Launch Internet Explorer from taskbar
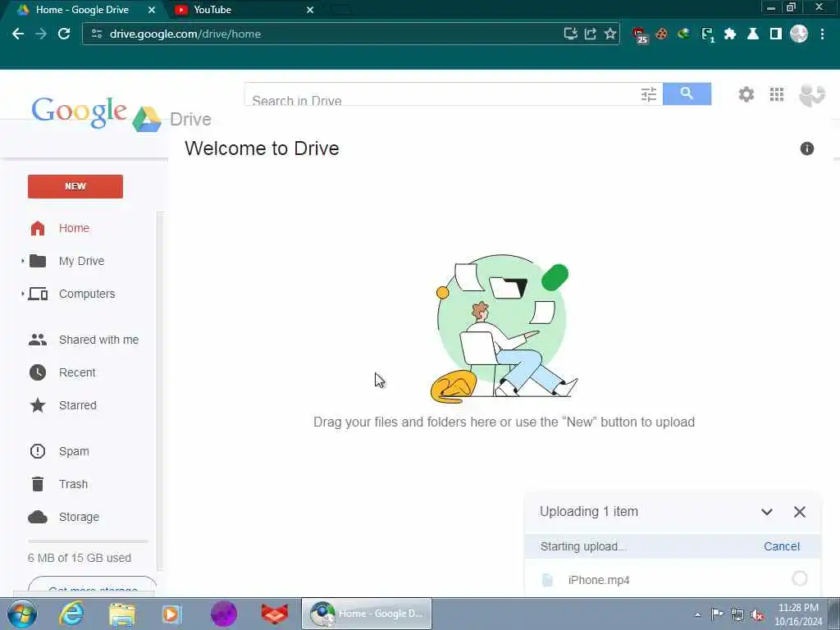The height and width of the screenshot is (630, 840). coord(71,614)
